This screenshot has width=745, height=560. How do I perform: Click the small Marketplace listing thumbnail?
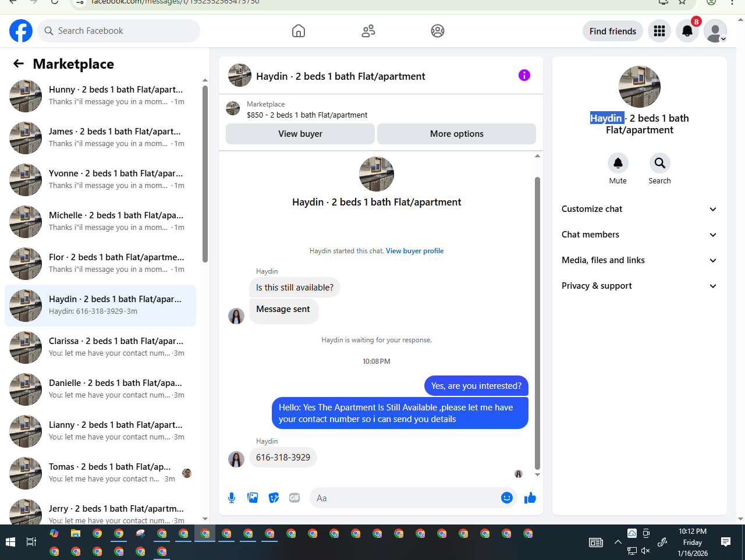[x=233, y=108]
